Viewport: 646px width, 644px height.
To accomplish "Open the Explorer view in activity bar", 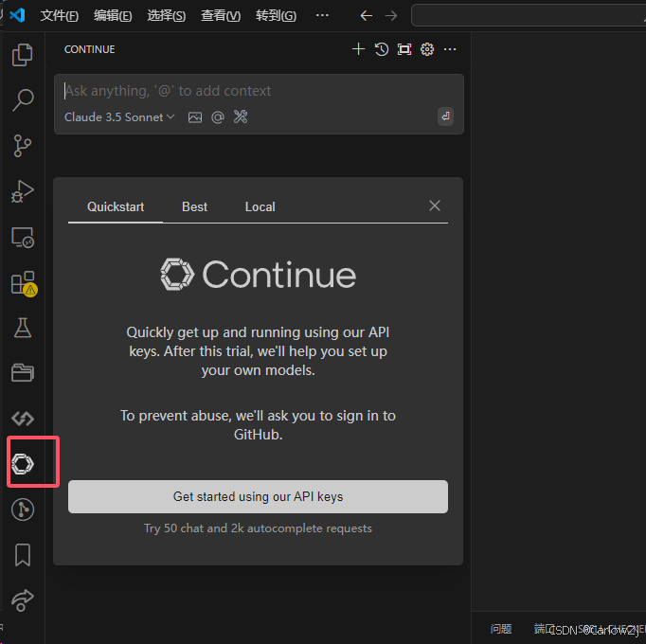I will click(x=22, y=54).
